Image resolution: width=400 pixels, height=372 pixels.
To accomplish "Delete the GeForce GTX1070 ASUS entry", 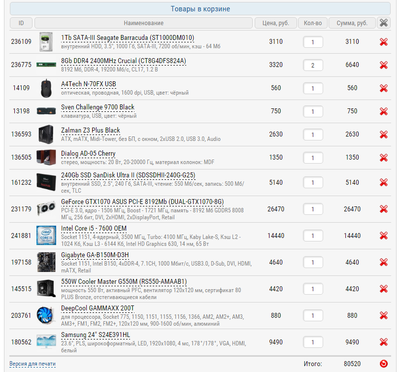I will [x=383, y=209].
